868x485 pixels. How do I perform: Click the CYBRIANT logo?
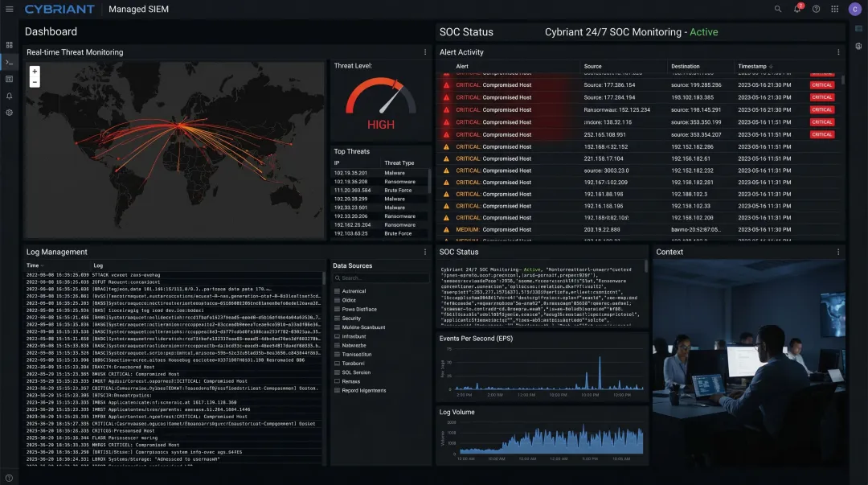click(x=59, y=10)
